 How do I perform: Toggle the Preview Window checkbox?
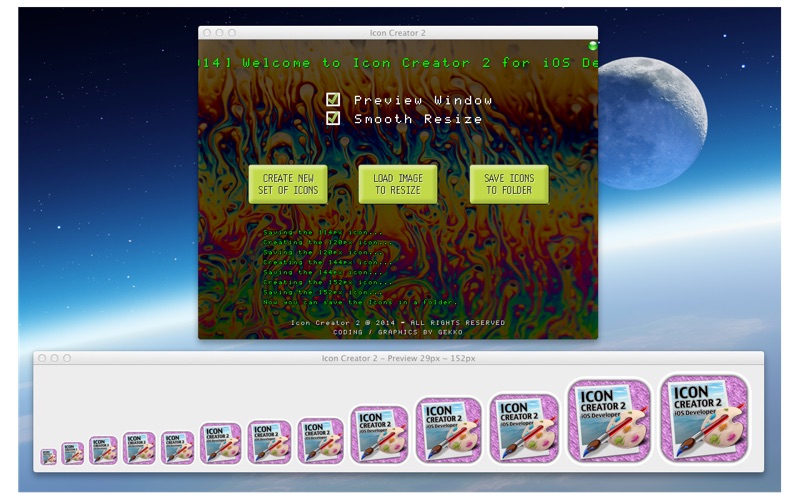tap(333, 99)
